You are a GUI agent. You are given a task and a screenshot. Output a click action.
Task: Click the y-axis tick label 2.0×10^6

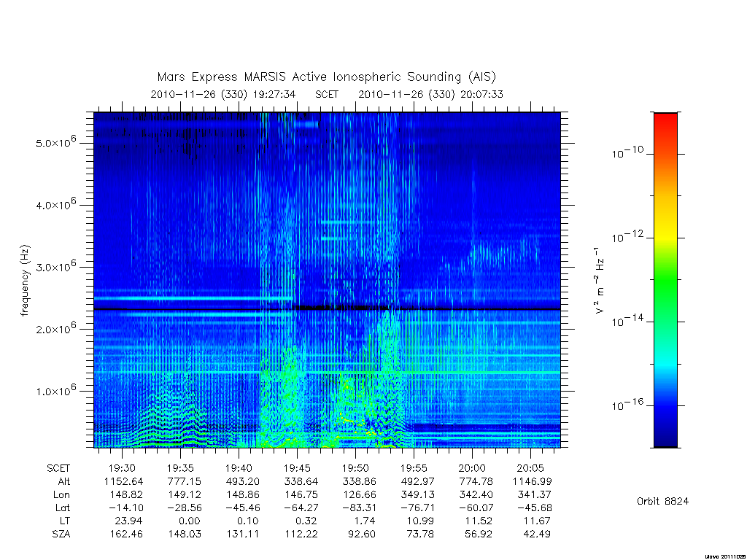tap(55, 327)
